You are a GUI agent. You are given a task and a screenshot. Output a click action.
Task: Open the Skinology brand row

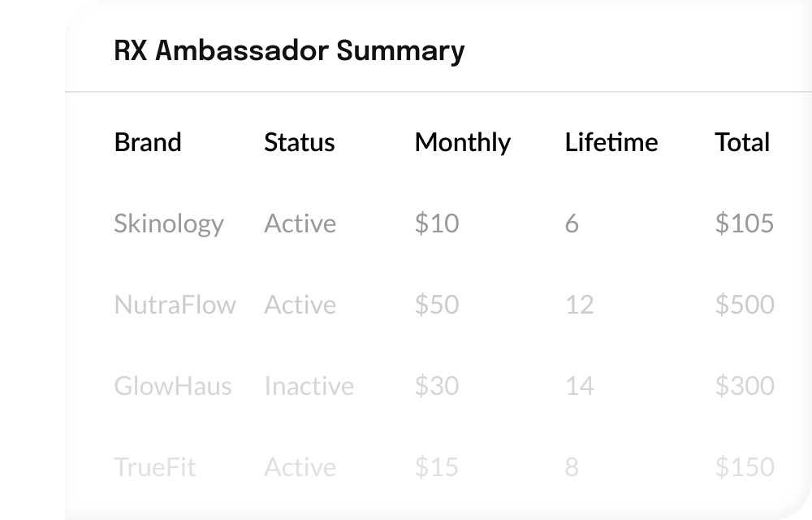(169, 223)
